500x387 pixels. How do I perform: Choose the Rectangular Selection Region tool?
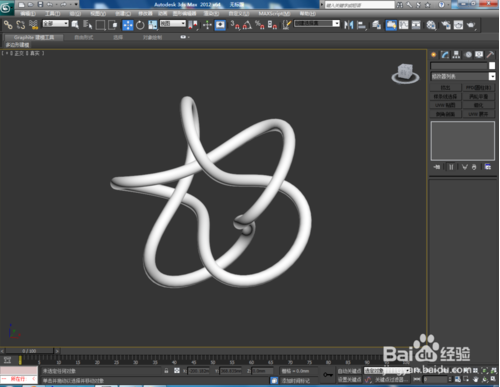(x=100, y=25)
